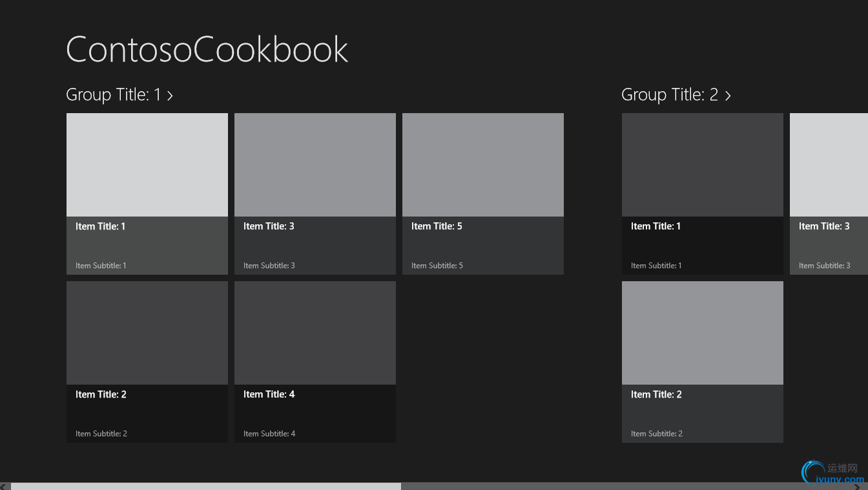Select first group's Item 2 tile image
The image size is (868, 490).
147,333
